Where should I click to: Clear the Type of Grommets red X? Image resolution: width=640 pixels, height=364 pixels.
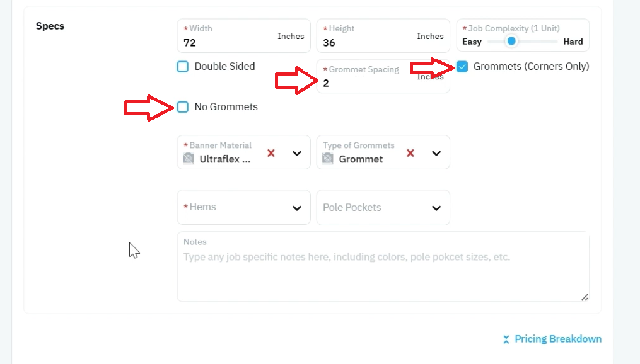click(x=410, y=153)
